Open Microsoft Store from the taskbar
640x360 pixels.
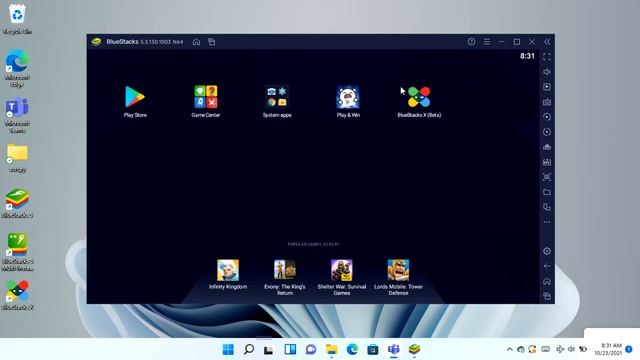(x=373, y=349)
